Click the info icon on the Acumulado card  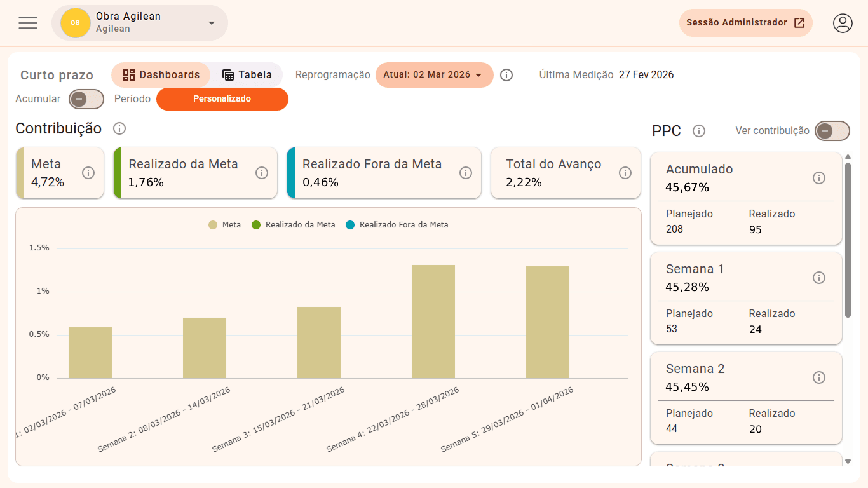819,178
